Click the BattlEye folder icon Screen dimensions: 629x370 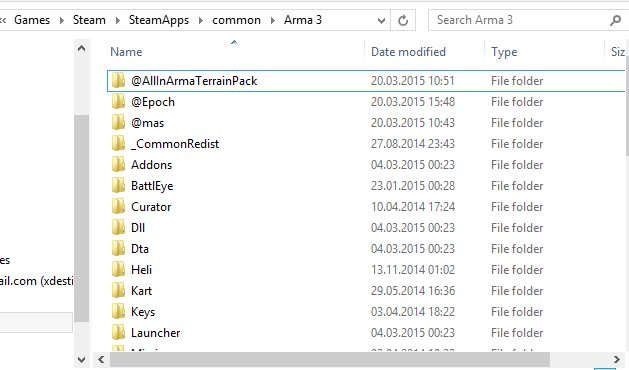point(118,185)
